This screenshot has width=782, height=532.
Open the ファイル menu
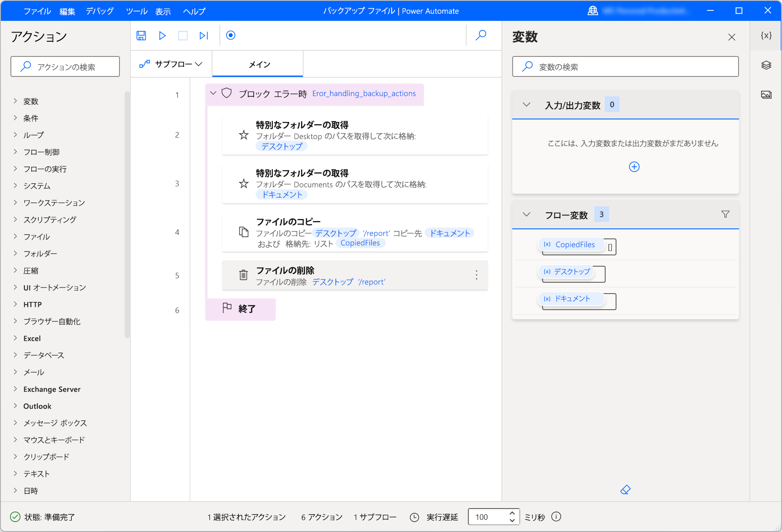coord(37,11)
